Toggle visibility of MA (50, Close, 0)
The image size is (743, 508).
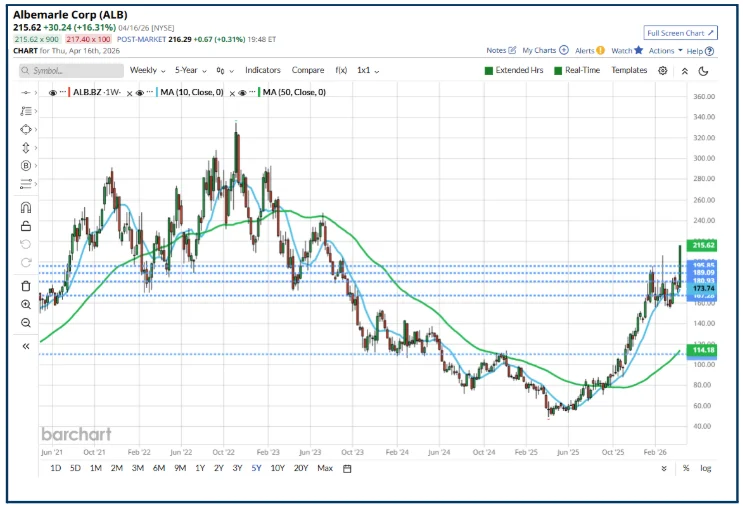pyautogui.click(x=242, y=93)
